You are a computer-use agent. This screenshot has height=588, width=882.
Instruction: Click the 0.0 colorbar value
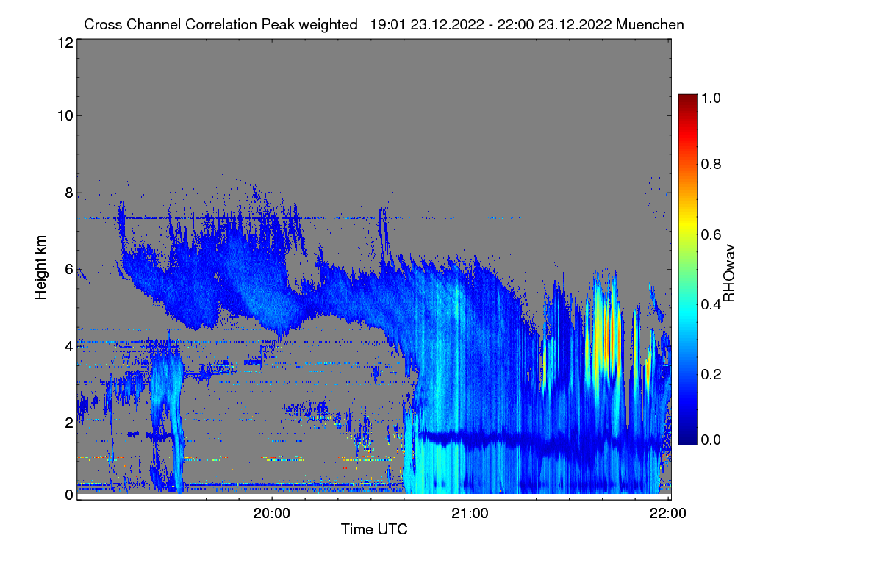(x=711, y=440)
